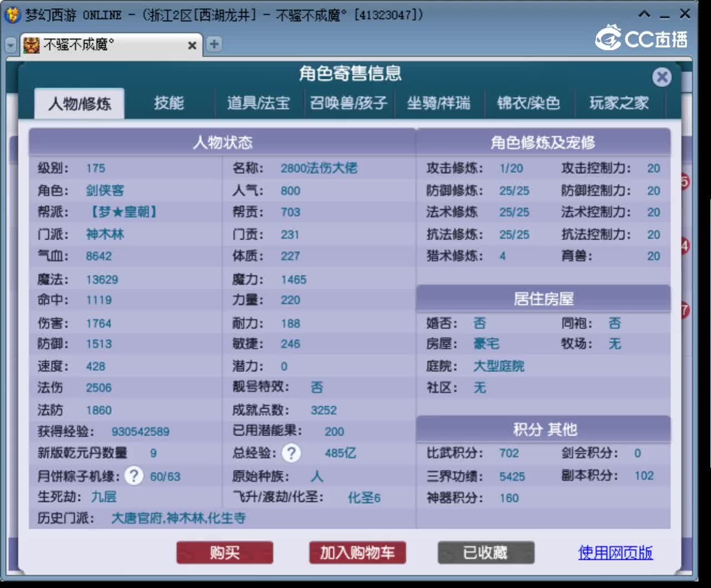Minimize the game window
711x588 pixels.
click(664, 16)
